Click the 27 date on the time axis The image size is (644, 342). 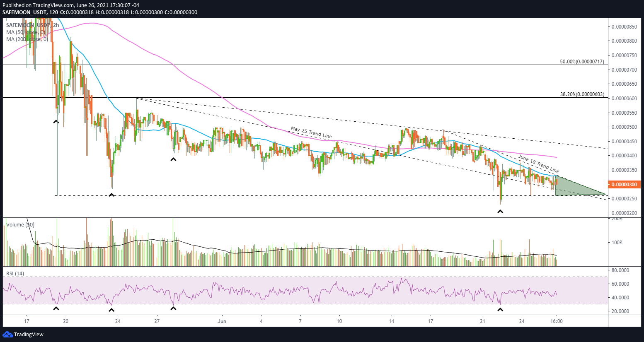pos(157,321)
